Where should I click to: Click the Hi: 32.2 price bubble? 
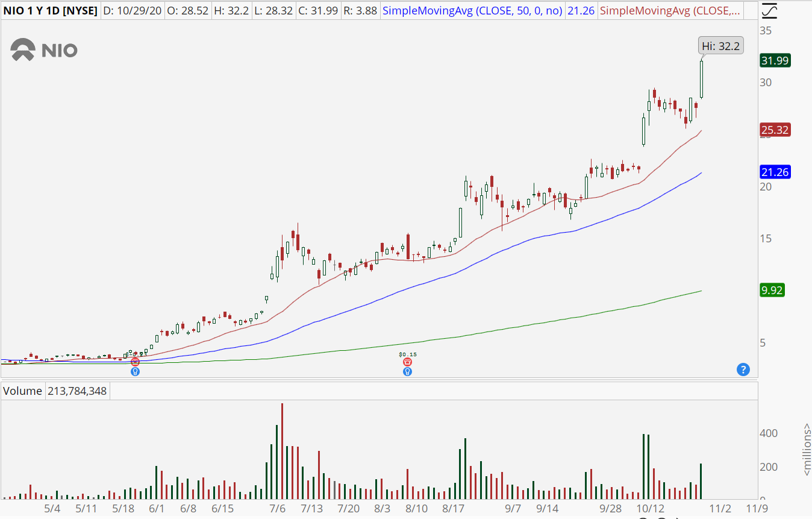point(720,46)
